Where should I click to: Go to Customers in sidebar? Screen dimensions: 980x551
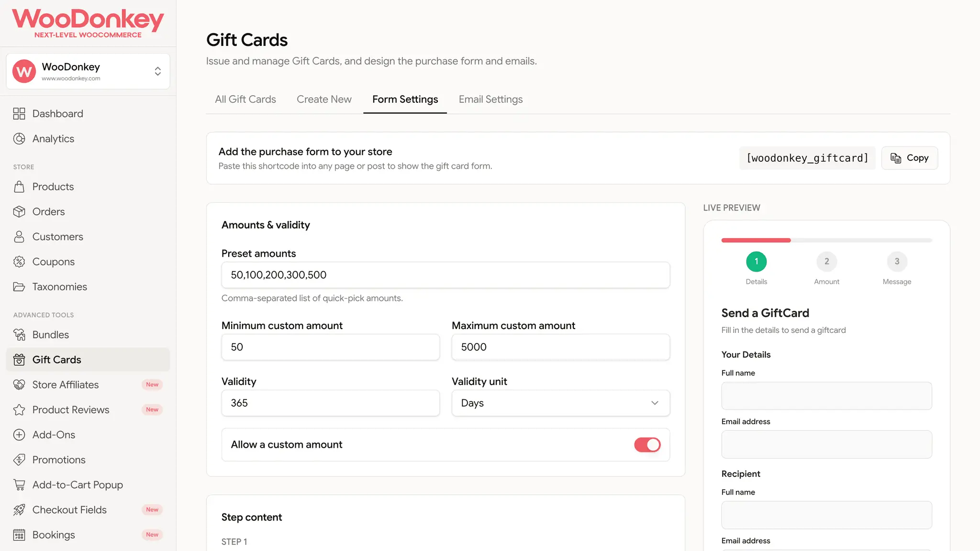coord(88,237)
